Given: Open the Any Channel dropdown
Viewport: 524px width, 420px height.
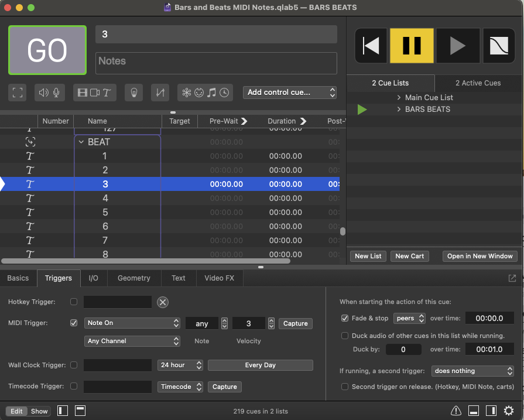Looking at the screenshot, I should pyautogui.click(x=132, y=341).
